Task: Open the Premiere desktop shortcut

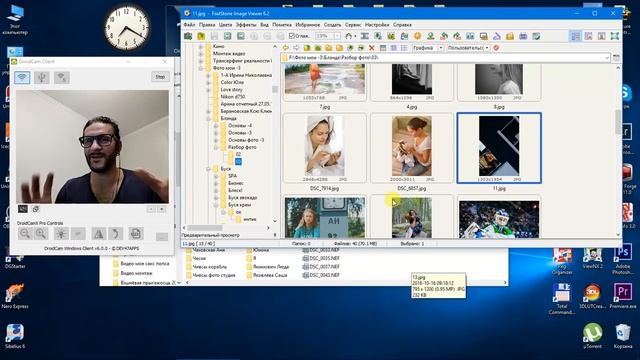Action: point(622,296)
